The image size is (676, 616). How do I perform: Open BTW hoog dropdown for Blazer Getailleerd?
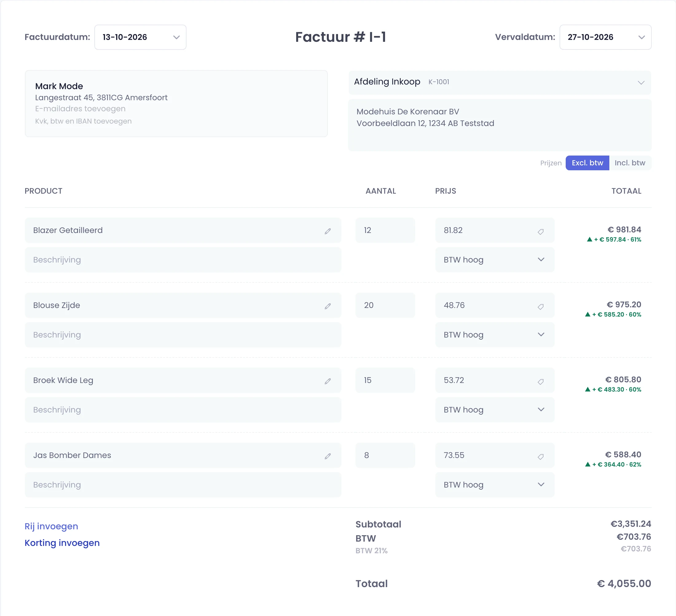click(x=495, y=260)
